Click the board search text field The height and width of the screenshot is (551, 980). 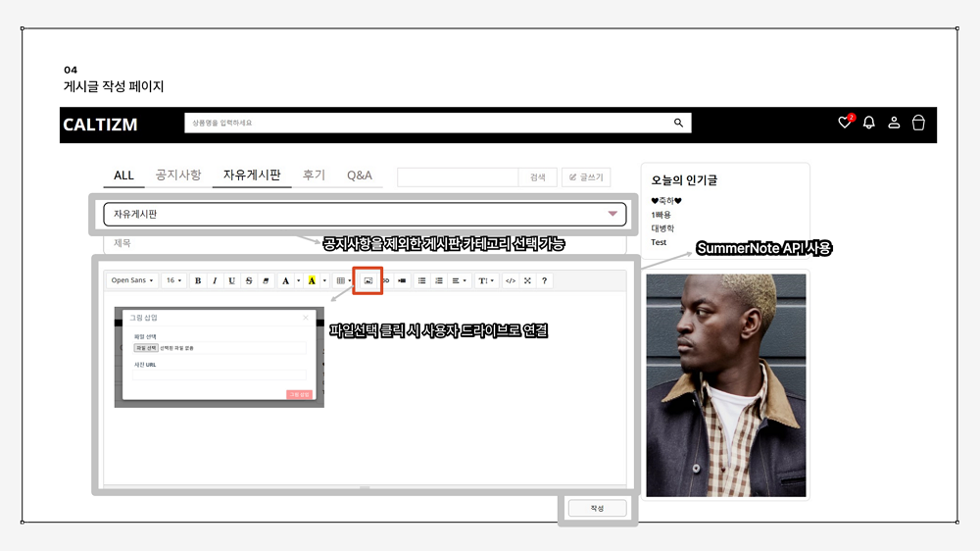click(x=458, y=177)
